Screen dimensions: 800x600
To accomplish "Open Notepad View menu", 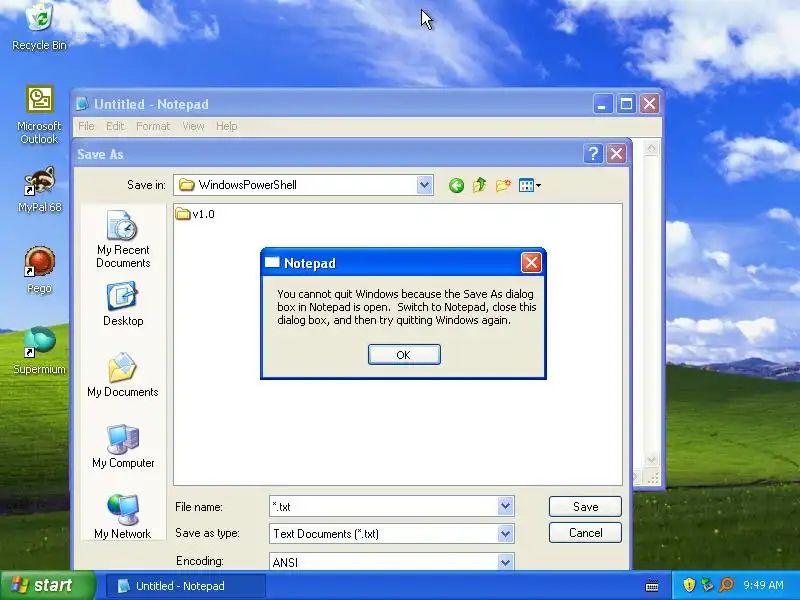I will (x=193, y=126).
